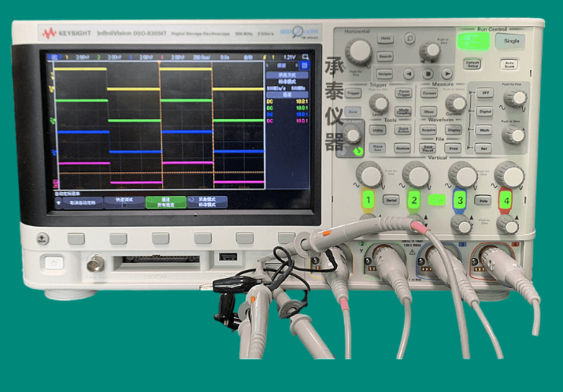Click the lit key between channels 2 and 3
The image size is (563, 392).
[x=436, y=200]
